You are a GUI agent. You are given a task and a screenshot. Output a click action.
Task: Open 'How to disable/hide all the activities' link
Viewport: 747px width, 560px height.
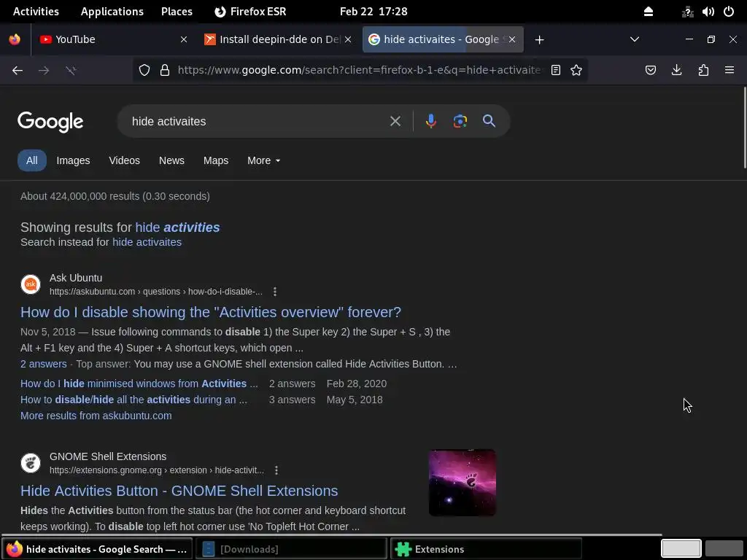(x=134, y=400)
